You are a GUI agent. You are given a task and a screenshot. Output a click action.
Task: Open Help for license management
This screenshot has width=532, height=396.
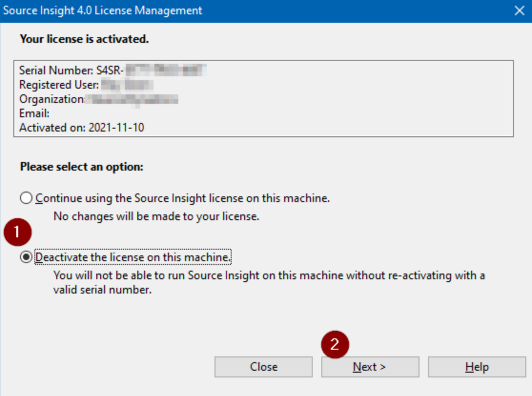pos(476,367)
